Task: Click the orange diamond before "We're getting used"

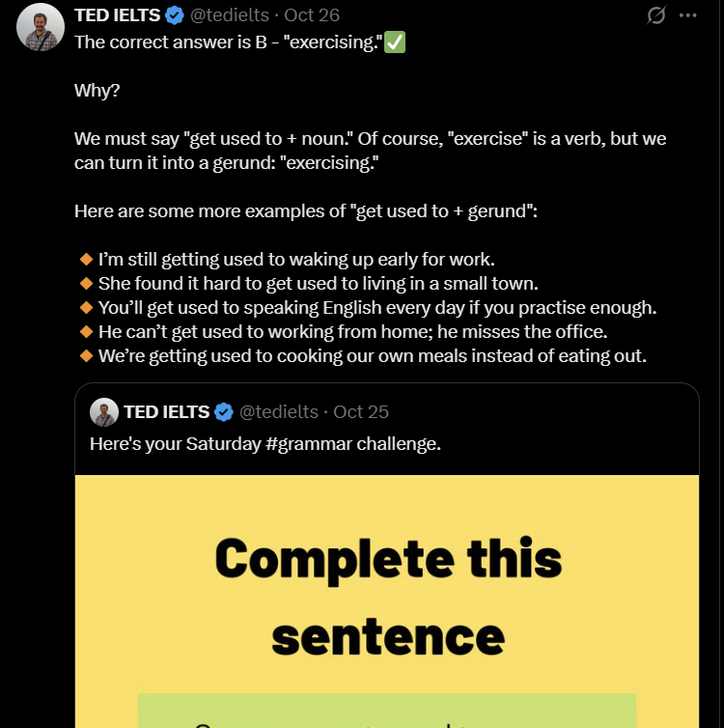Action: click(85, 355)
